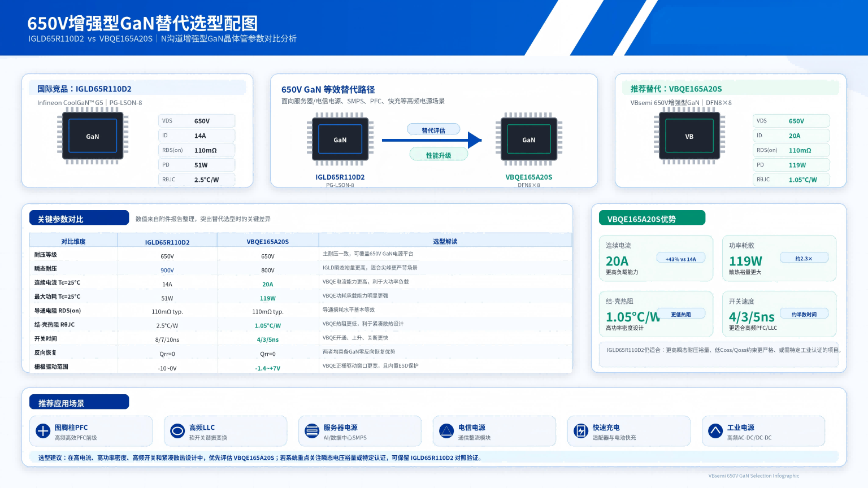868x488 pixels.
Task: Select the -1.4~+7V gate drive cell
Action: [268, 368]
